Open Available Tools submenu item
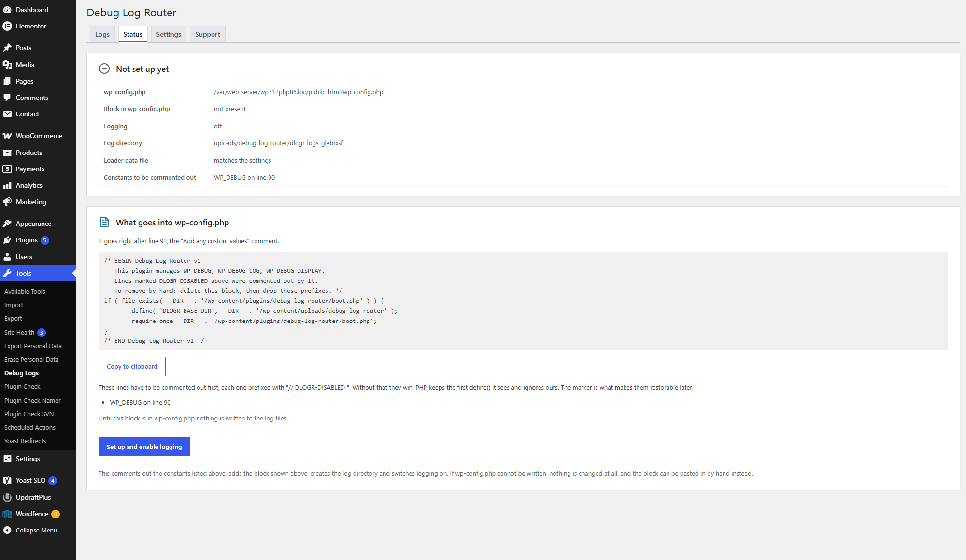The image size is (966, 560). 25,291
